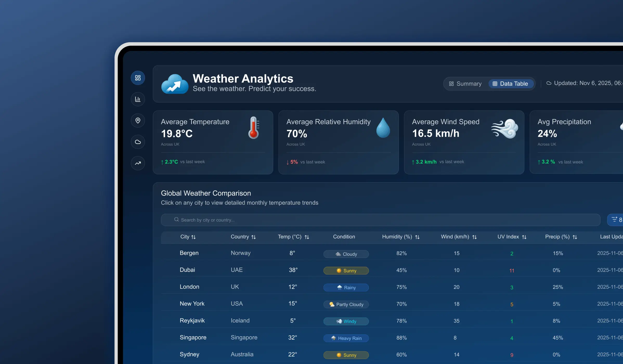Click the magnifier icon inside the search field
623x364 pixels.
click(x=176, y=220)
